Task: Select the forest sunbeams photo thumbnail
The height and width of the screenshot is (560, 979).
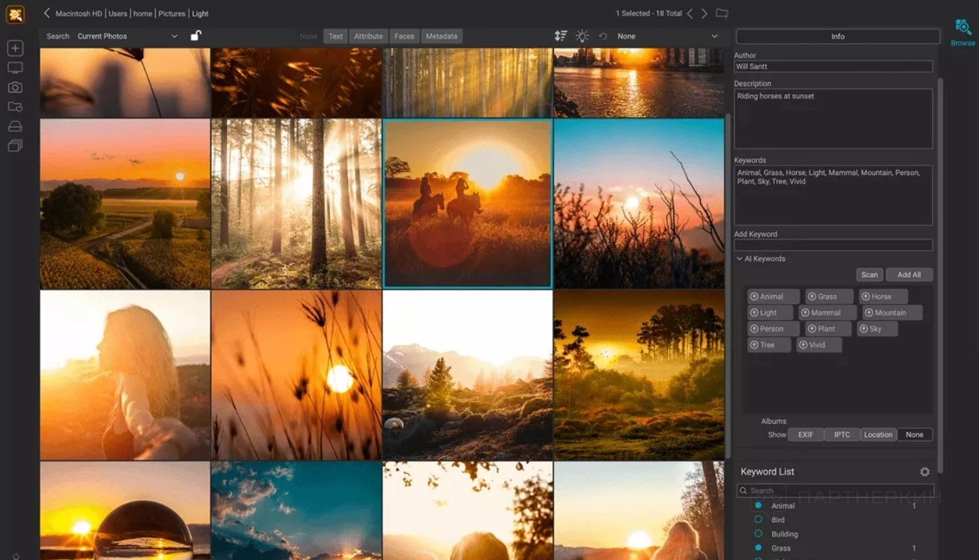Action: click(x=296, y=204)
